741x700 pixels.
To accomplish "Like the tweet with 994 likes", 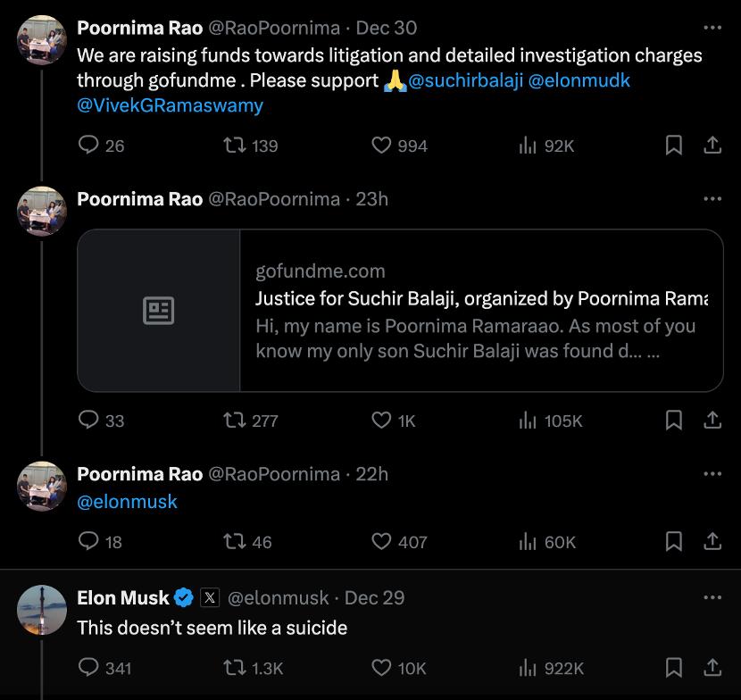I will click(x=382, y=145).
